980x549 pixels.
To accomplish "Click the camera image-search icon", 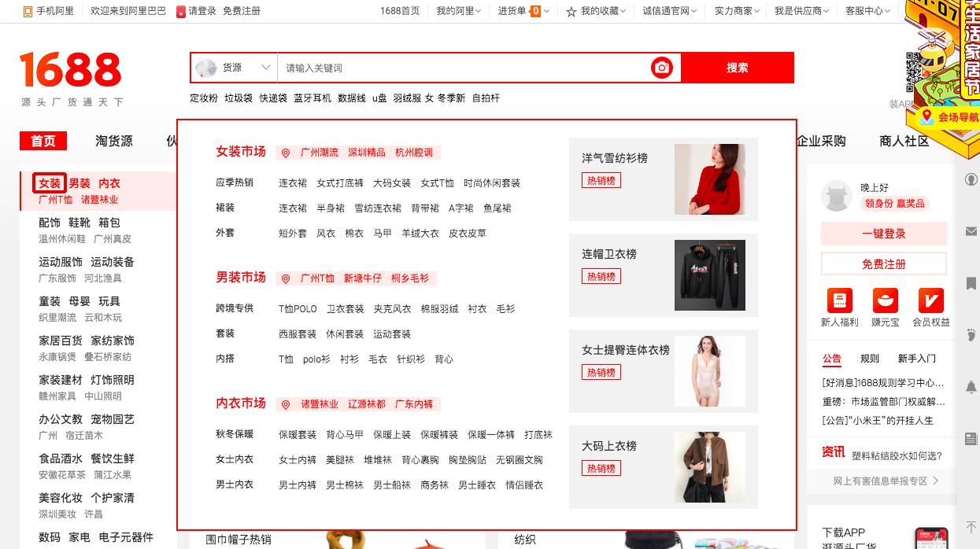I will tap(662, 68).
